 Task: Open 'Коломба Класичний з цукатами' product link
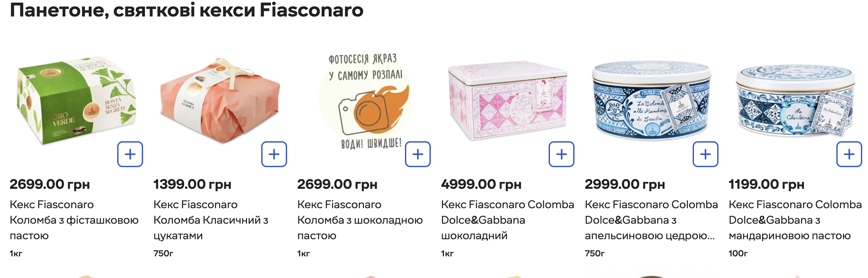point(211,220)
